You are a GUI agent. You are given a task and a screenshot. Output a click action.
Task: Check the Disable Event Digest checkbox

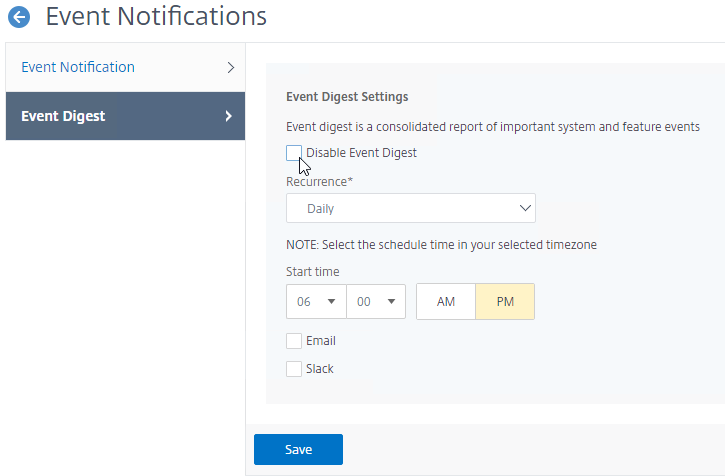[x=294, y=153]
